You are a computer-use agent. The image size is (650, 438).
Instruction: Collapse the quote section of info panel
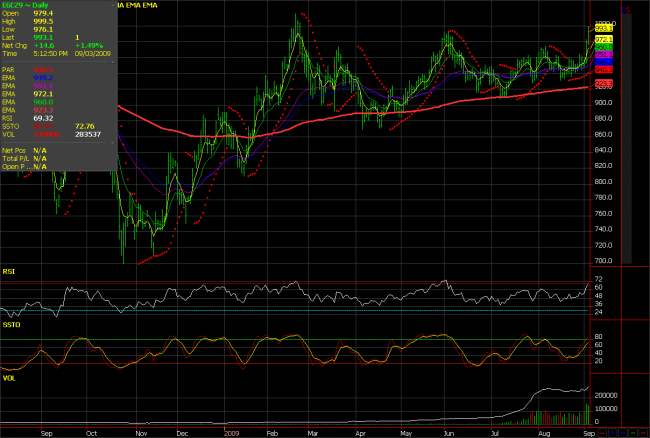tap(112, 5)
